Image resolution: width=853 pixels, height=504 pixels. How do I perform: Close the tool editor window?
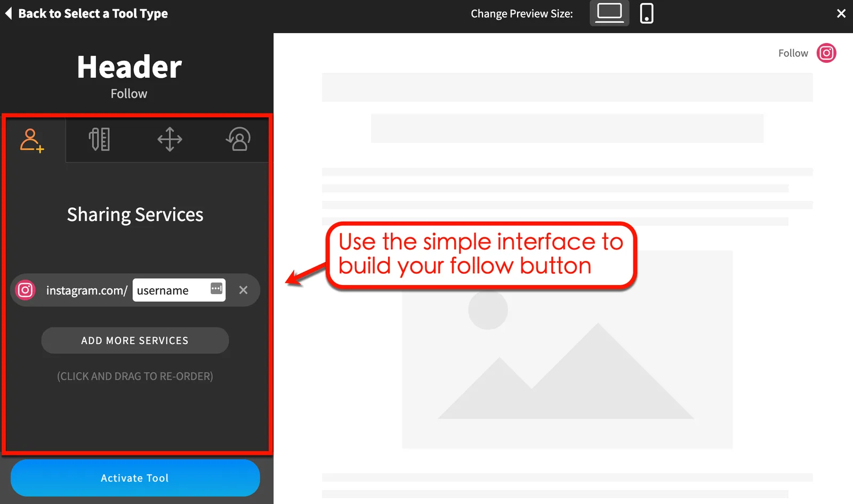841,13
